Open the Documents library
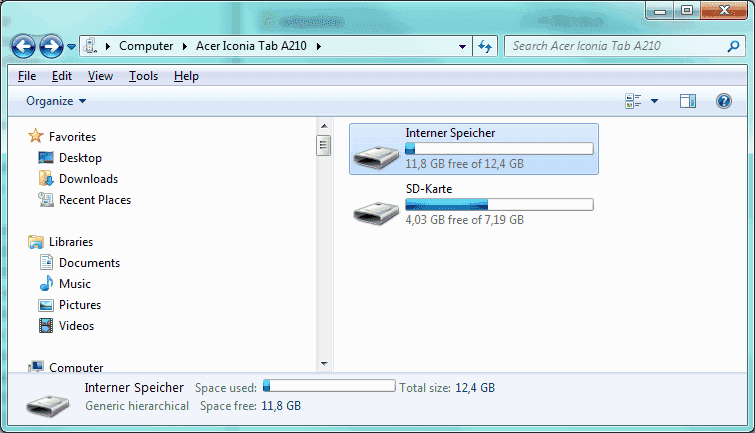This screenshot has width=755, height=433. pos(90,263)
